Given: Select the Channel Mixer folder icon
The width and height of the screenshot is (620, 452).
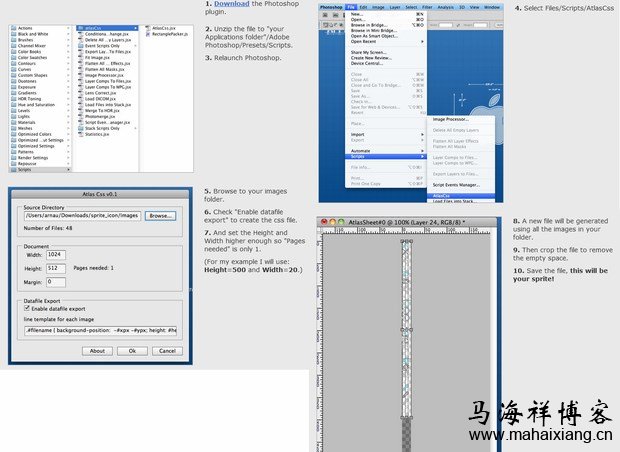Looking at the screenshot, I should pyautogui.click(x=14, y=46).
